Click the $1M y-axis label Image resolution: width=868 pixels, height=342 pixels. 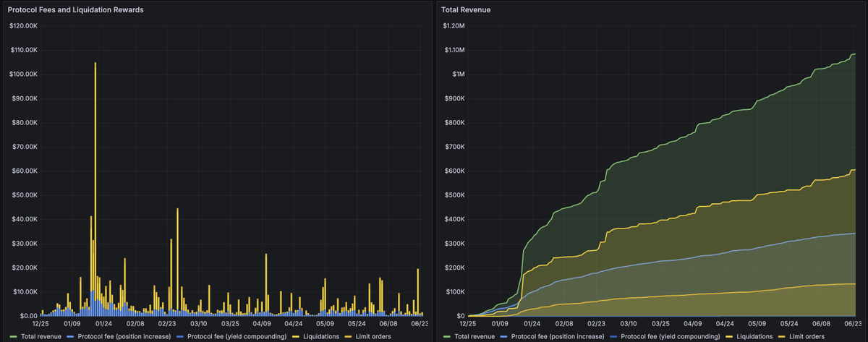(x=459, y=74)
